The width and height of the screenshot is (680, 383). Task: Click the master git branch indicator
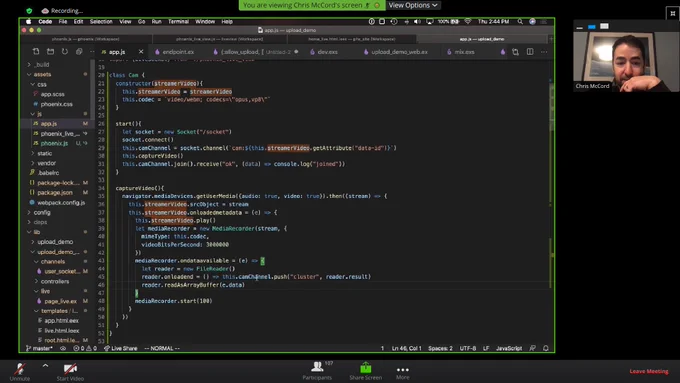pos(39,348)
